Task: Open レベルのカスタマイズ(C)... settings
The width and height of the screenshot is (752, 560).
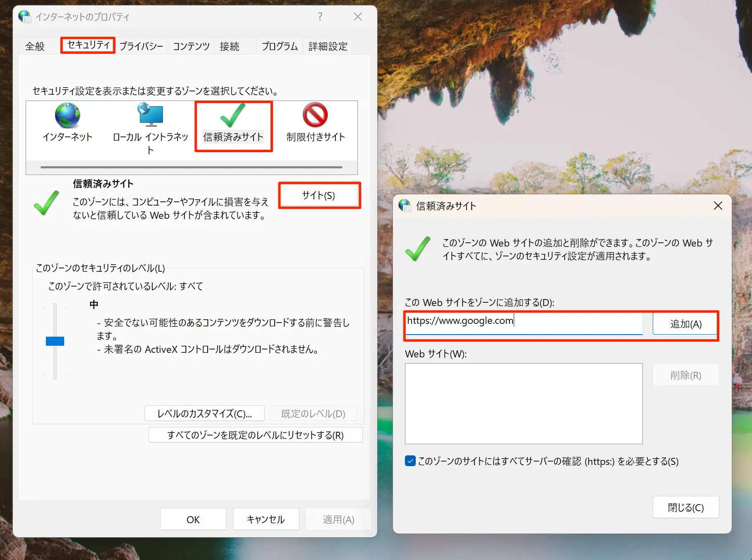Action: point(204,414)
